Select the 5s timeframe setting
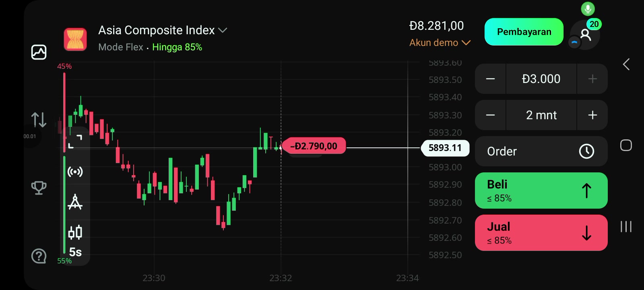The image size is (644, 290). [75, 252]
